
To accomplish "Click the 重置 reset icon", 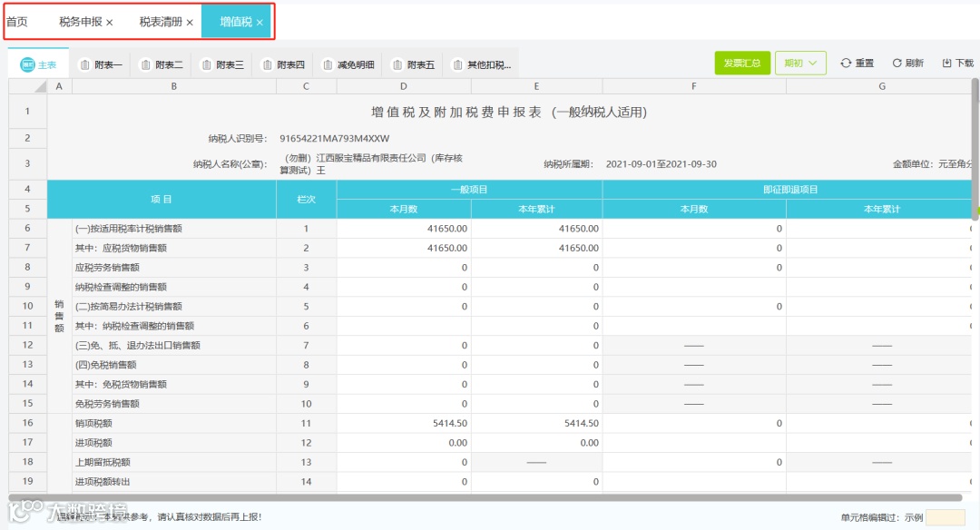I will [846, 64].
